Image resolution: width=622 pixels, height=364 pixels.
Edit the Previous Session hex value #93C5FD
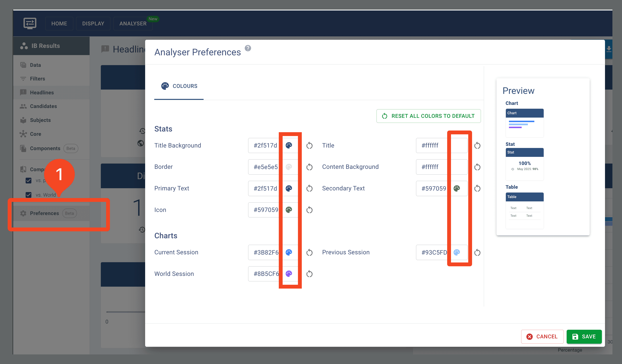[x=434, y=252]
